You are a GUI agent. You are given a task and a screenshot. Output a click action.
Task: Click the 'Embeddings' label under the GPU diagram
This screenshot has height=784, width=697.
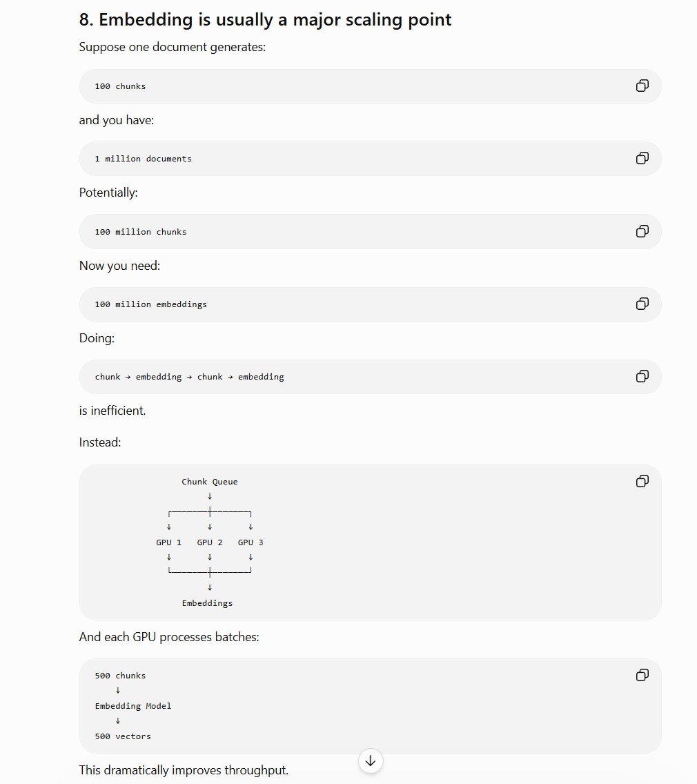[207, 603]
